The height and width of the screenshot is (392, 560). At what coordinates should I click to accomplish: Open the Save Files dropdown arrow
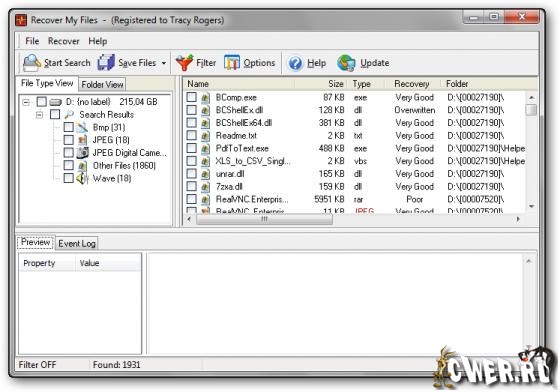click(x=164, y=63)
